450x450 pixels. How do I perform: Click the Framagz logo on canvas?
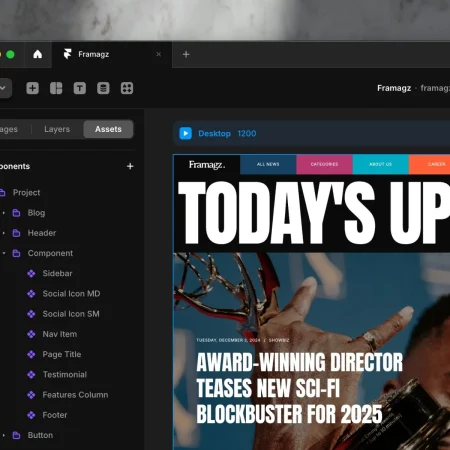pyautogui.click(x=207, y=165)
